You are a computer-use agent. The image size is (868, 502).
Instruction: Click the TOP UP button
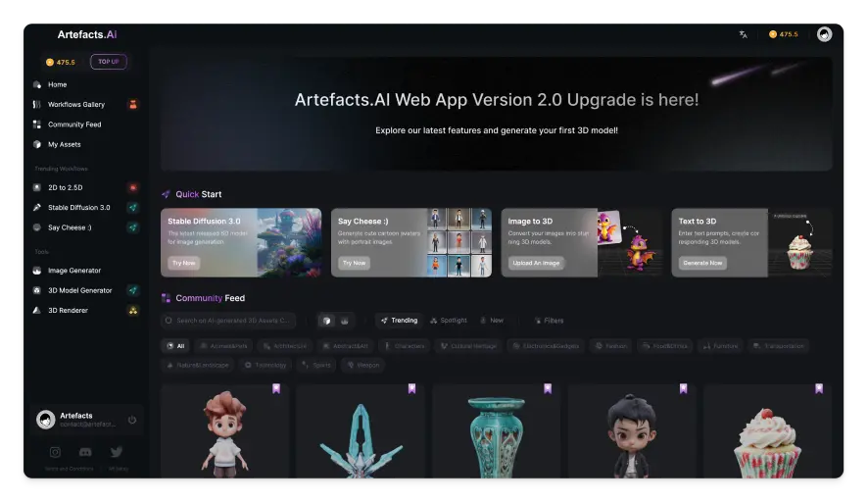point(109,62)
